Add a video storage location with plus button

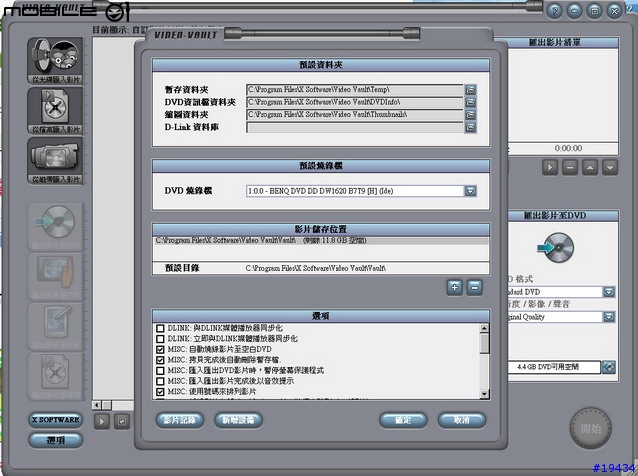click(454, 287)
